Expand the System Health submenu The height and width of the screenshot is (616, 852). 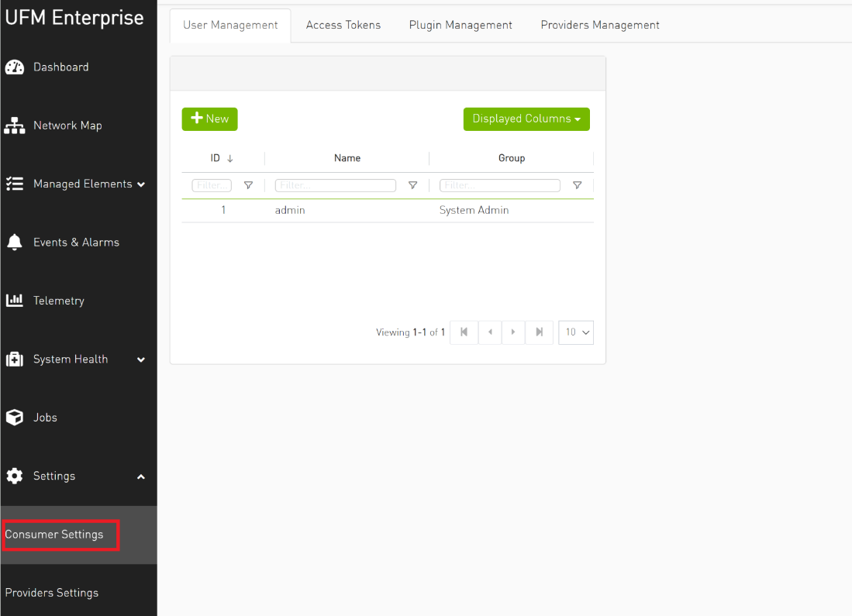pyautogui.click(x=141, y=360)
